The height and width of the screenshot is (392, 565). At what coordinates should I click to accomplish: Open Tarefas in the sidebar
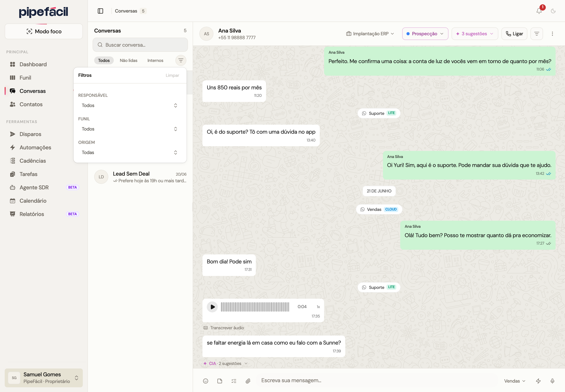pyautogui.click(x=44, y=174)
